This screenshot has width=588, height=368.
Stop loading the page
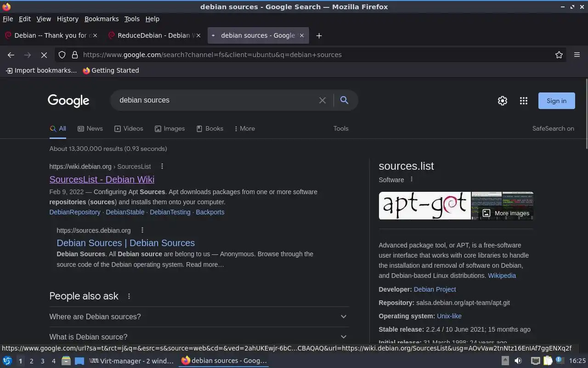pyautogui.click(x=44, y=55)
